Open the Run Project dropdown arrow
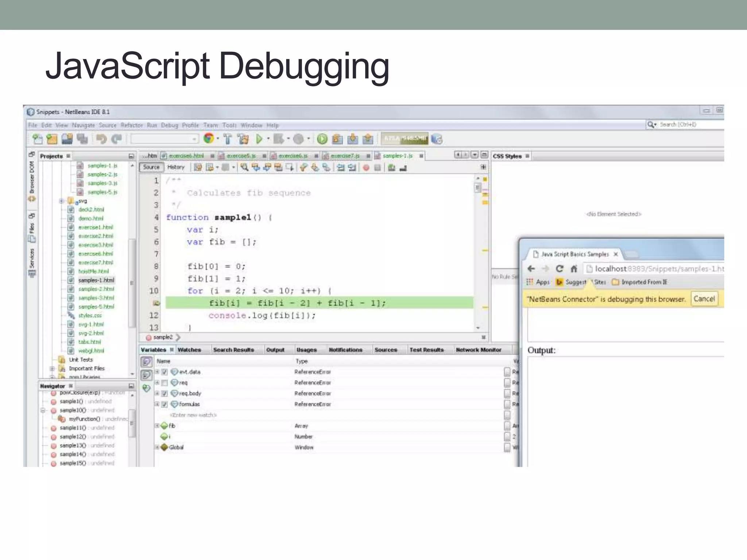 (268, 139)
